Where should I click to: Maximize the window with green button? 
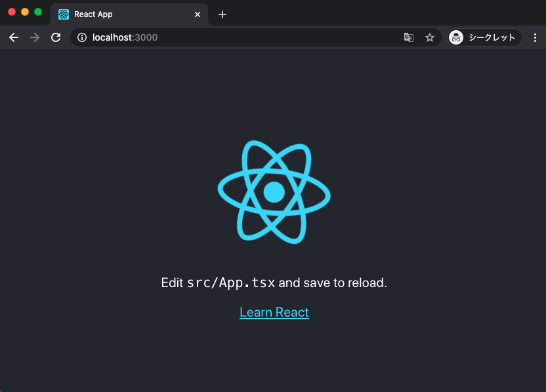38,12
